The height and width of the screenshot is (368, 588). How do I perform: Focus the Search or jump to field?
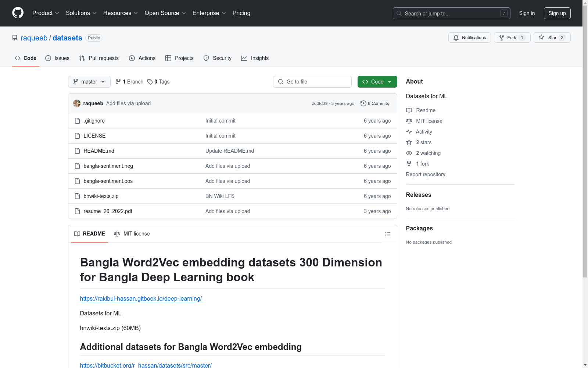(451, 13)
